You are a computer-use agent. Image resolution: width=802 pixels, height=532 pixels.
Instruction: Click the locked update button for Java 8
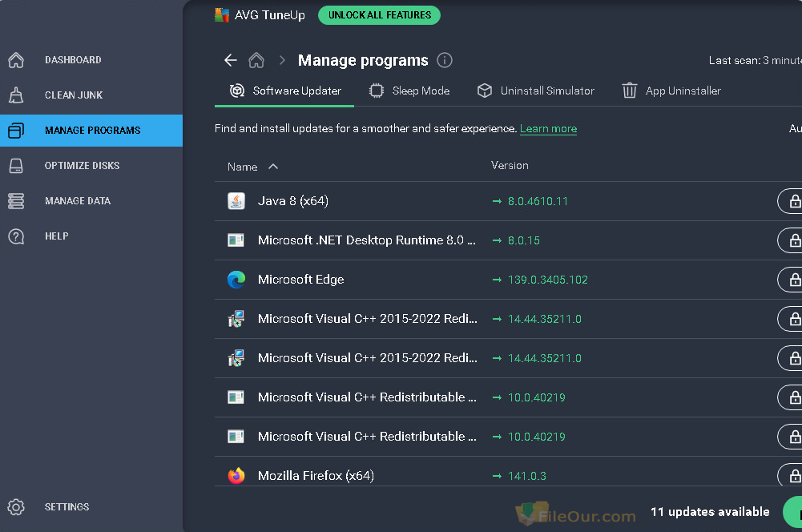tap(790, 202)
